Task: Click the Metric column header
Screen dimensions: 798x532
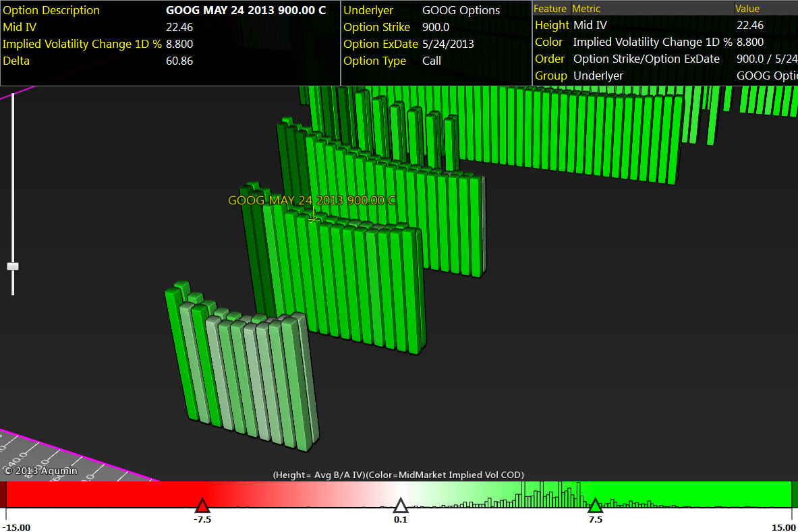Action: [x=586, y=9]
